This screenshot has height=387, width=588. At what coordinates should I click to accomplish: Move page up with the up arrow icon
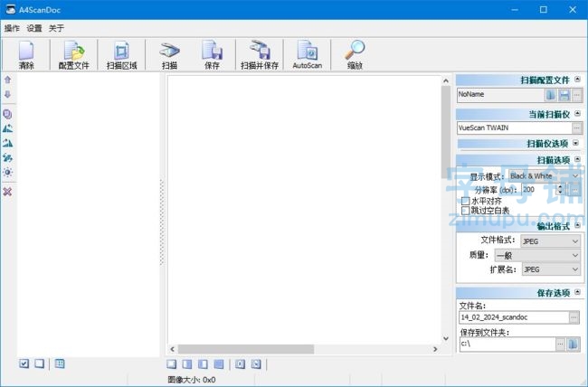point(7,80)
